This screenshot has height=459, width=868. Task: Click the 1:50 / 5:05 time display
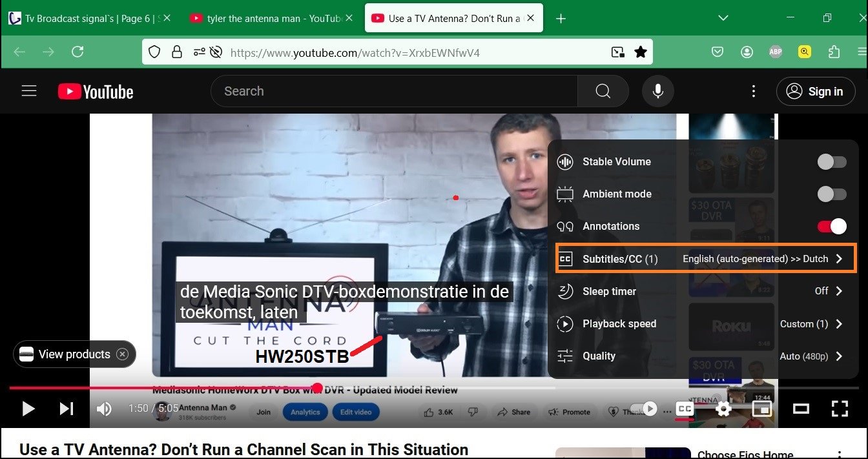[x=154, y=409]
